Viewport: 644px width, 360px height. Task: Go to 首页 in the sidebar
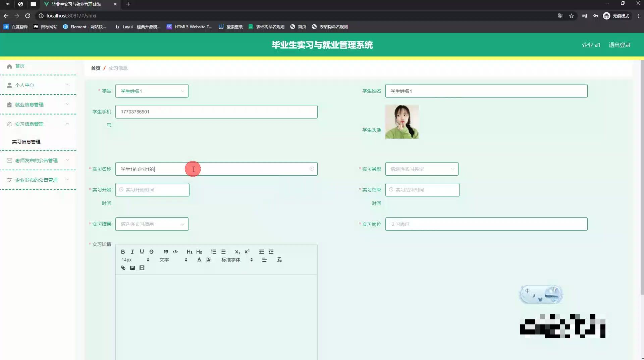click(20, 66)
